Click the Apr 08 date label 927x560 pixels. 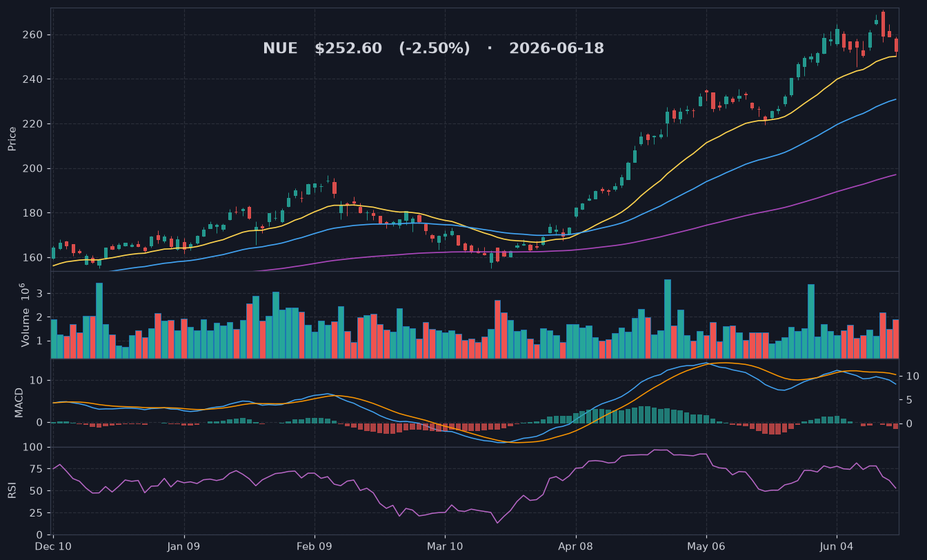point(575,546)
